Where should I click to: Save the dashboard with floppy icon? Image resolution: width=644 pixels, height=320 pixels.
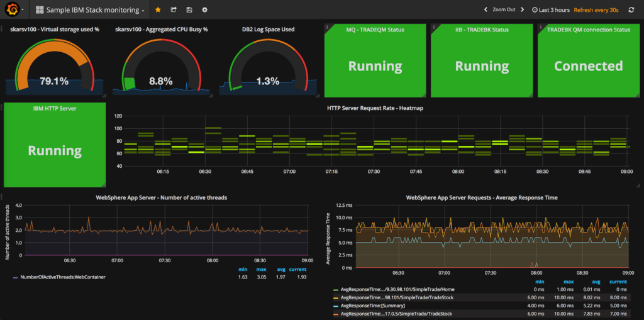click(x=189, y=9)
